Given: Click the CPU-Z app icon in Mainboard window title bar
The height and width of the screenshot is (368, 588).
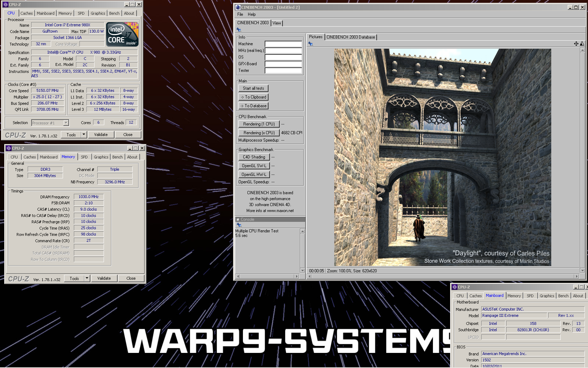Looking at the screenshot, I should (455, 287).
